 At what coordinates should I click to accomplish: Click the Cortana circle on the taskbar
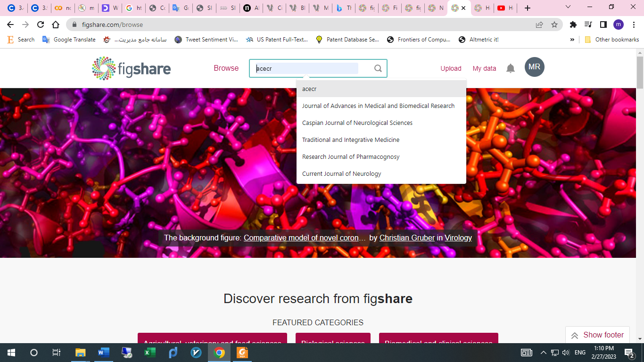(34, 353)
